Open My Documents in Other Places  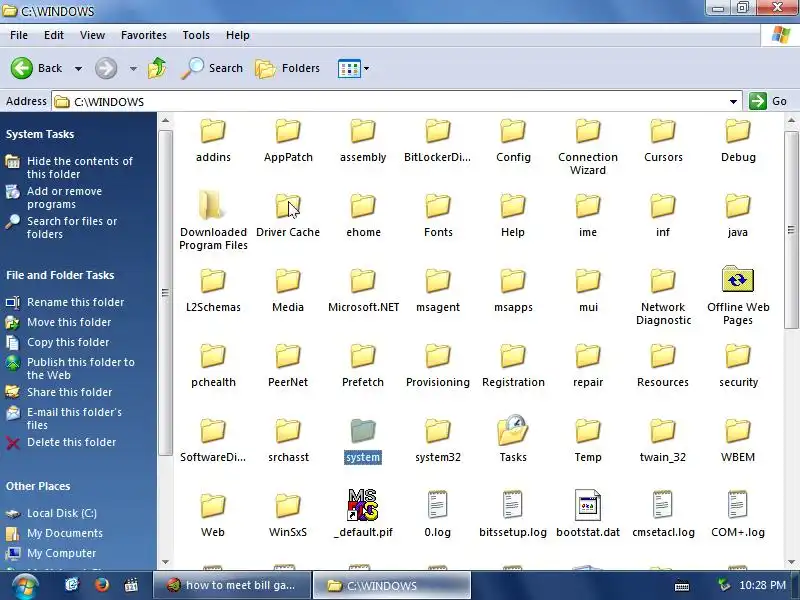point(65,533)
